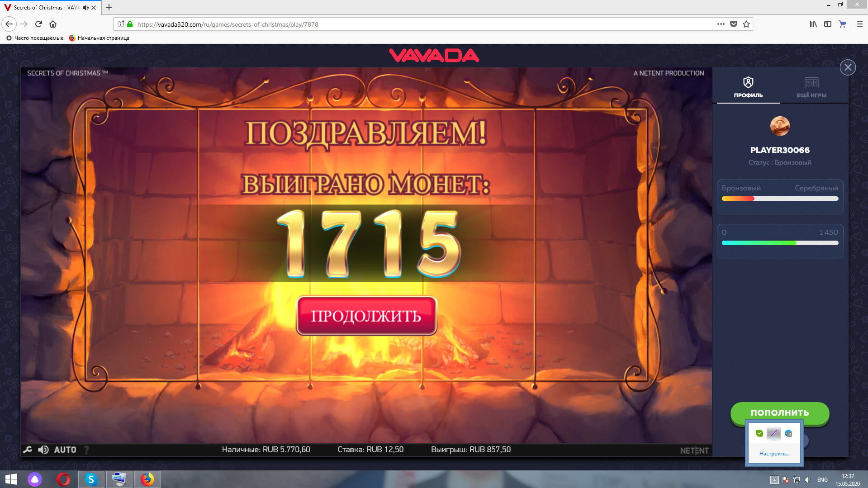This screenshot has height=488, width=868.
Task: Click the ПОПОЛНИТЬ deposit button
Action: pyautogui.click(x=780, y=412)
